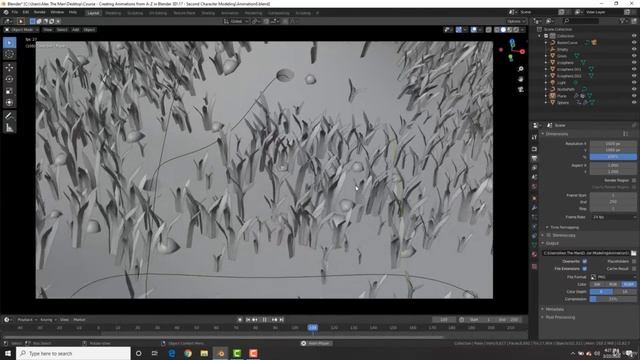Choose the Annotate tool

click(9, 116)
